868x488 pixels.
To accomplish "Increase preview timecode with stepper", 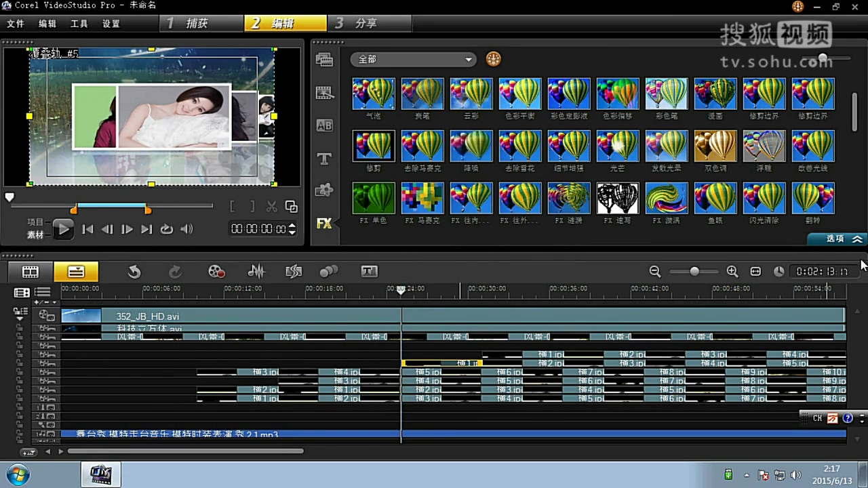I will pyautogui.click(x=292, y=226).
